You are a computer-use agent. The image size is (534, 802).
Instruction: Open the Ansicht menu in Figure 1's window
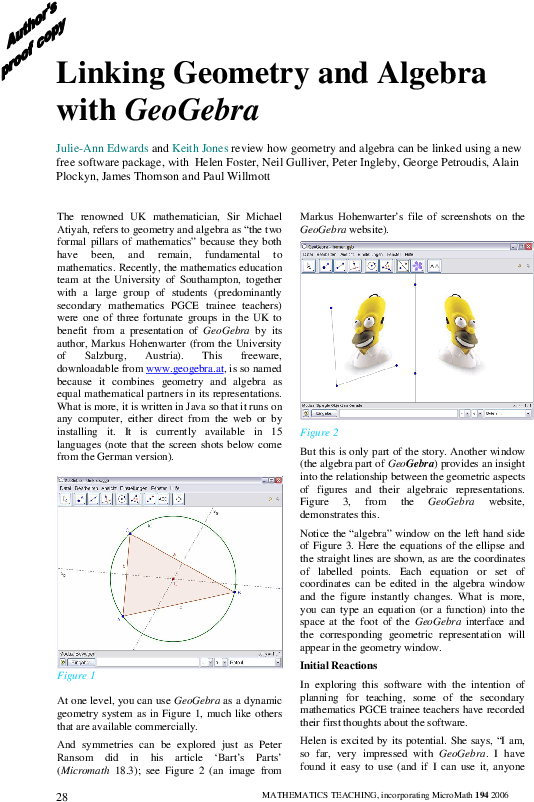click(x=109, y=488)
